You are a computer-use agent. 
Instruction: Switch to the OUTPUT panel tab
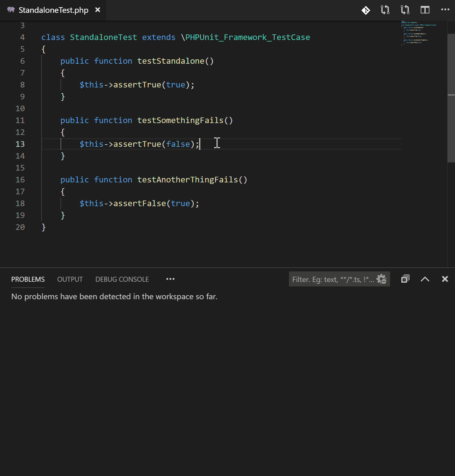(x=70, y=279)
